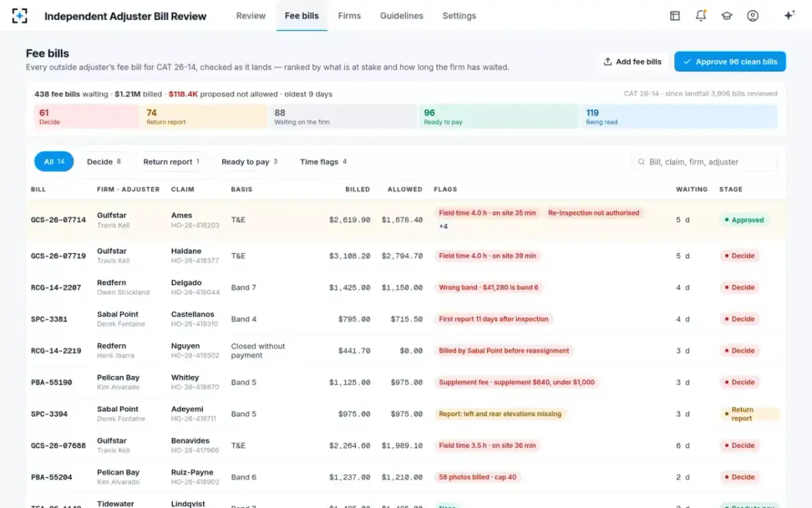812x508 pixels.
Task: Switch to the Review tab
Action: [250, 16]
